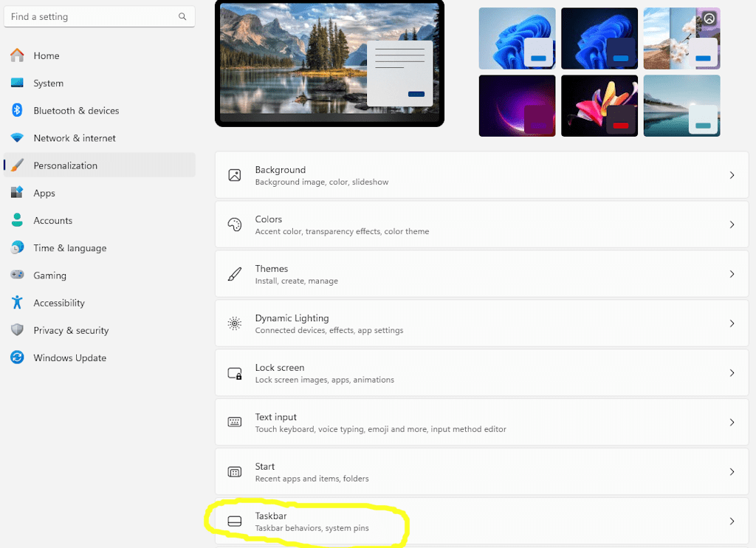Select Personalization in the navigation menu
The height and width of the screenshot is (548, 756).
pos(66,165)
